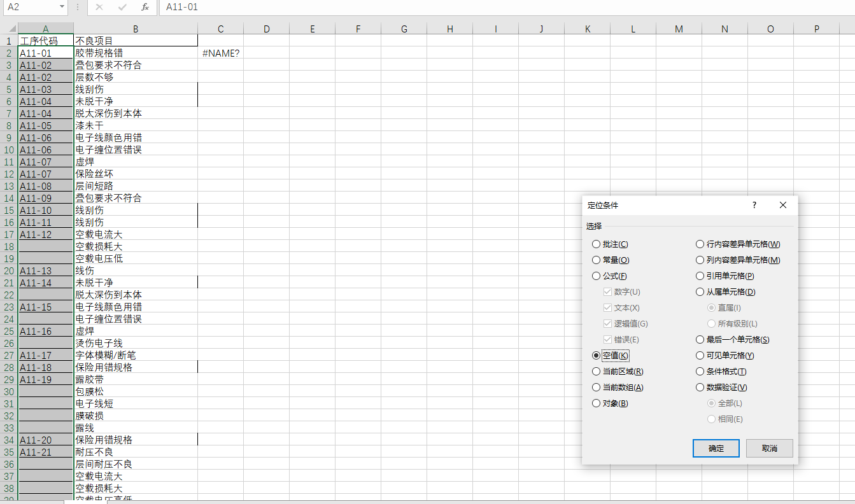The height and width of the screenshot is (504, 855).
Task: Click the Select All corner of the sheet
Action: tap(9, 29)
